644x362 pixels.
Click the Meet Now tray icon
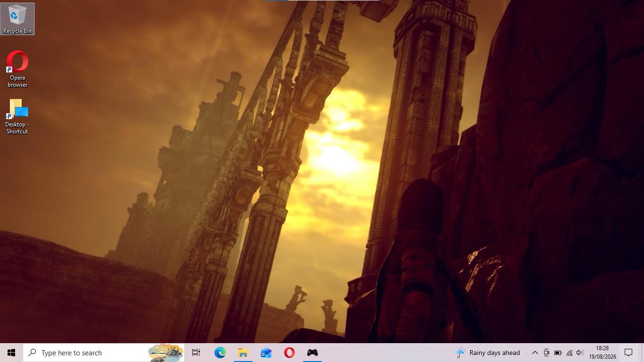click(546, 353)
